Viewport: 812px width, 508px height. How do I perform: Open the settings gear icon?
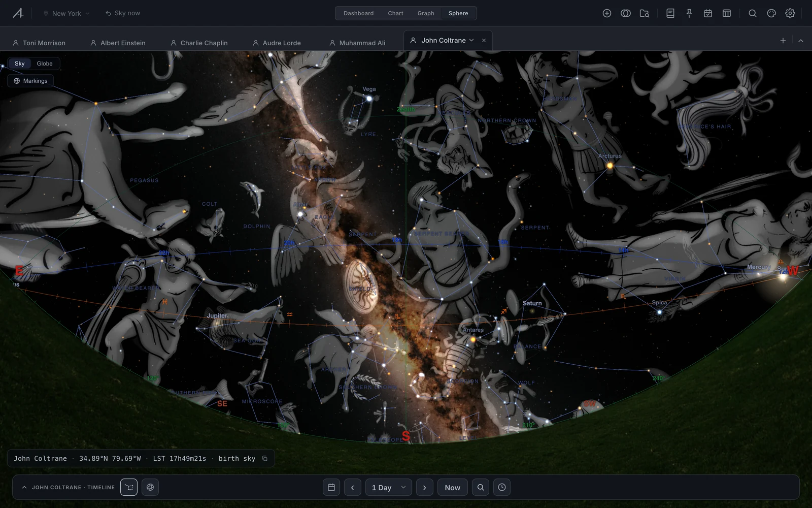[790, 13]
